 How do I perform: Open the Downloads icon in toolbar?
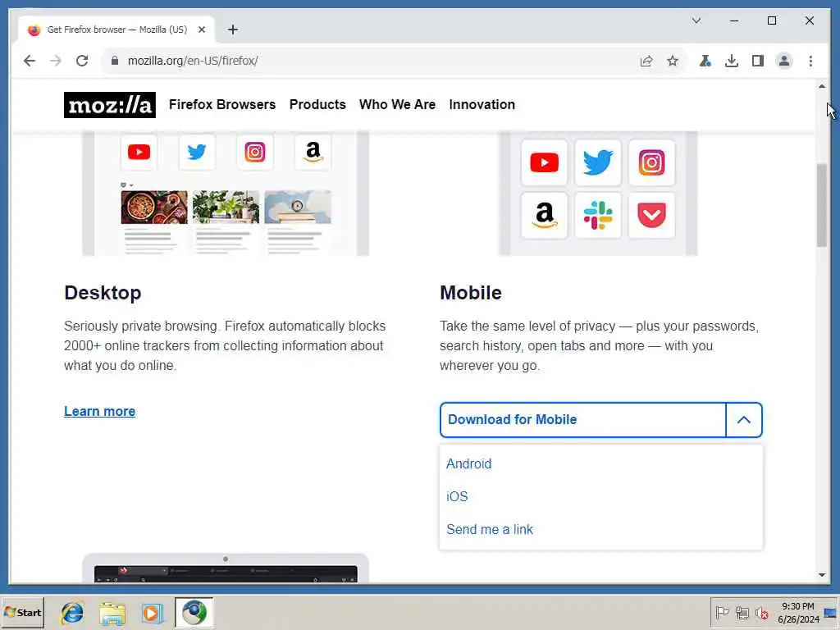731,61
